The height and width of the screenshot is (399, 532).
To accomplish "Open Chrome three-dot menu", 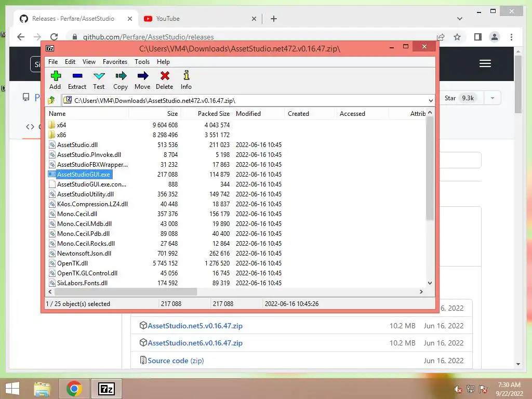I will click(511, 37).
